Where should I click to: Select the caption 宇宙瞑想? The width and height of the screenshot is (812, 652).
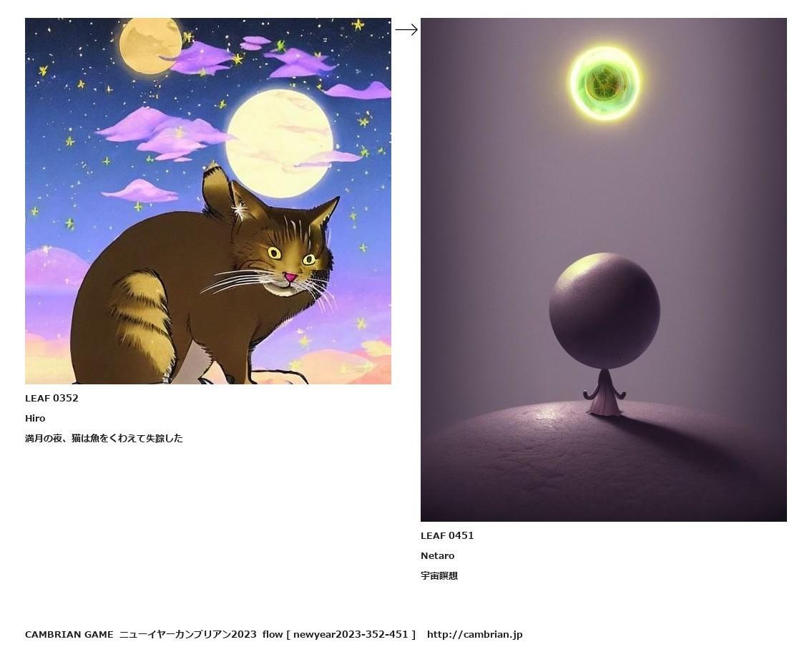(439, 576)
